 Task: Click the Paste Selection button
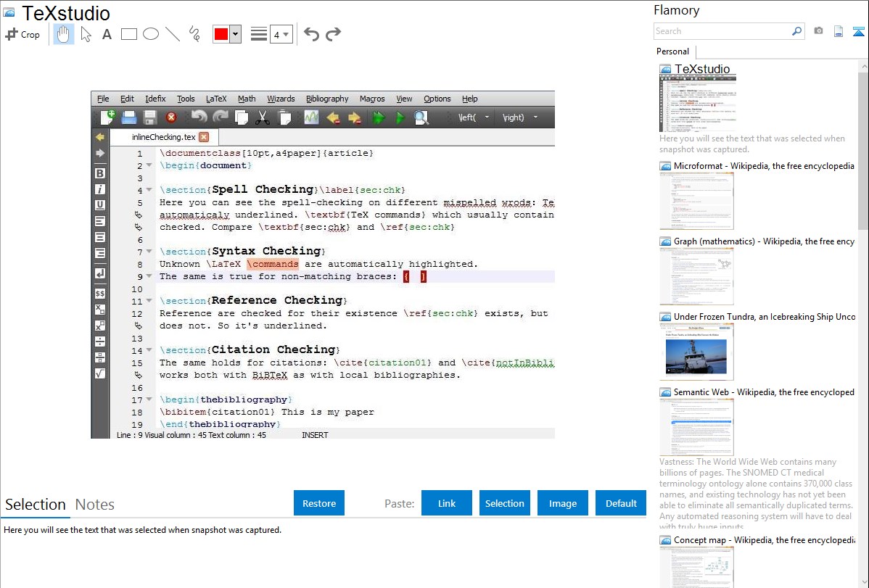504,503
